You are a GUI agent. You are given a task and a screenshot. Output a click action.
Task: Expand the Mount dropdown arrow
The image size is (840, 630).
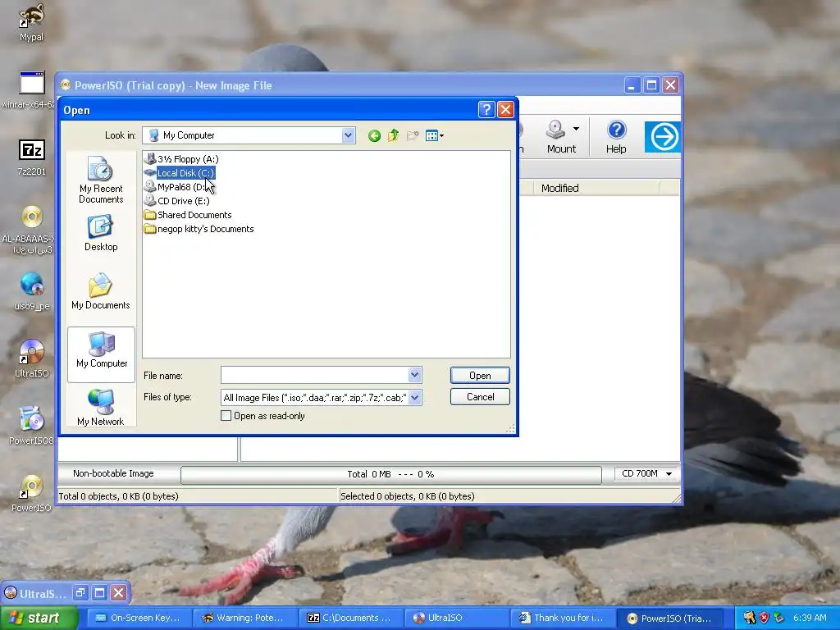click(576, 129)
